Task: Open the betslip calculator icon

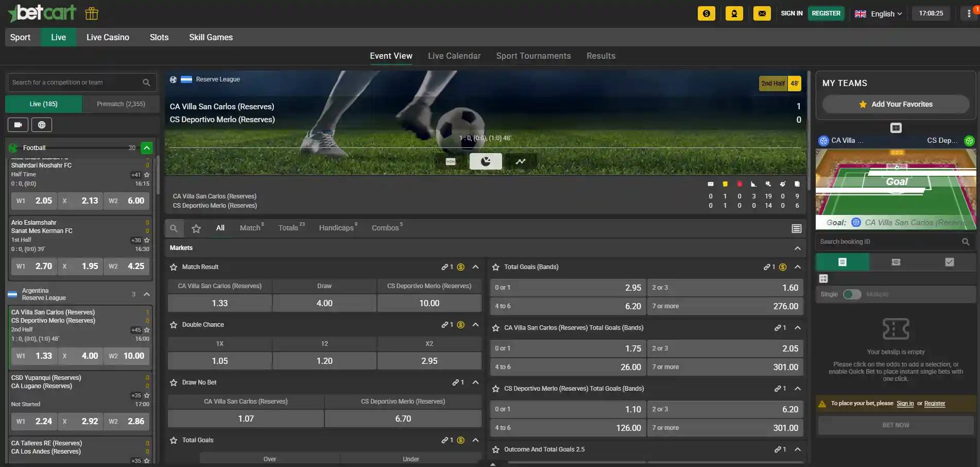Action: [x=823, y=279]
